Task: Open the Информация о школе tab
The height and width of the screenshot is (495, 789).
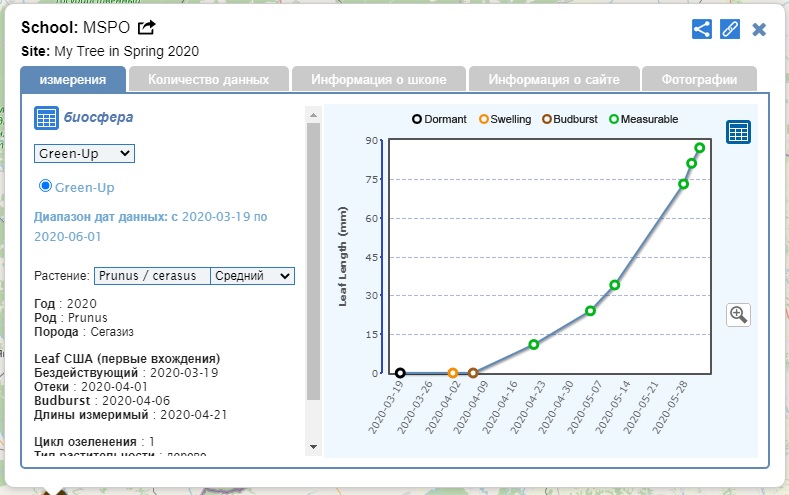Action: [377, 80]
